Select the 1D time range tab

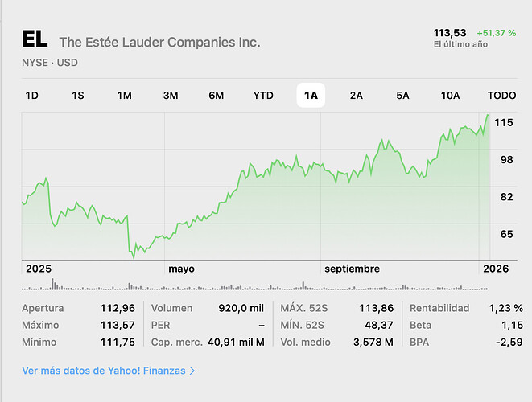coord(32,96)
